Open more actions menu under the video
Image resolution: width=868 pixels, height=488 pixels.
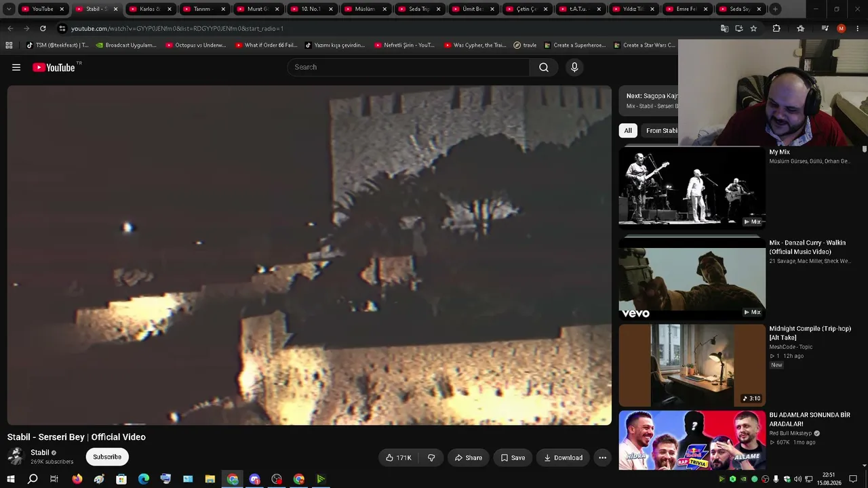[602, 457]
